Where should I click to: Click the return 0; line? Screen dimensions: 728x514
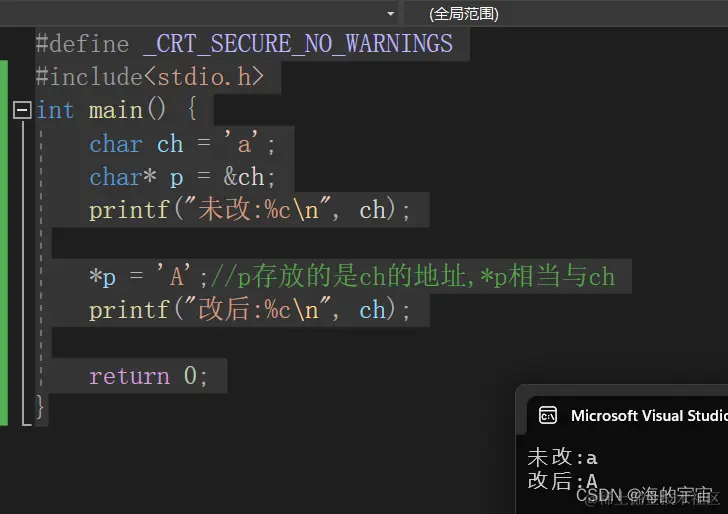pyautogui.click(x=148, y=376)
